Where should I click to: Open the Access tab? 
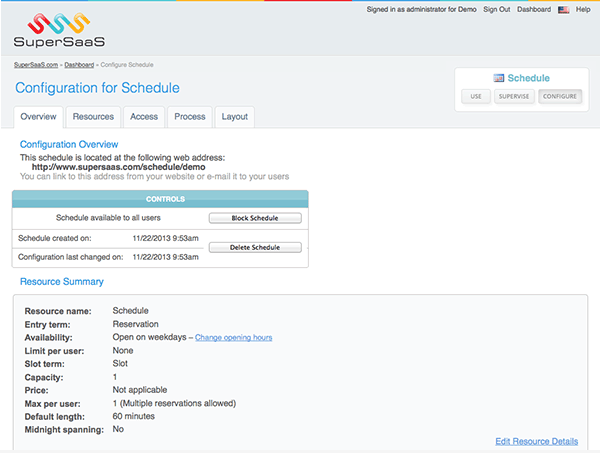144,117
